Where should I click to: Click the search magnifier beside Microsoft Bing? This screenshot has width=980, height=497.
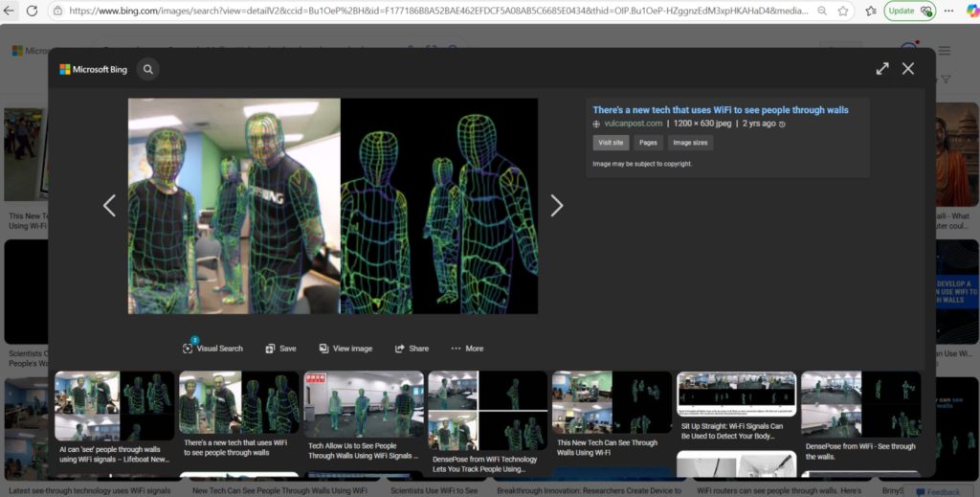[147, 69]
